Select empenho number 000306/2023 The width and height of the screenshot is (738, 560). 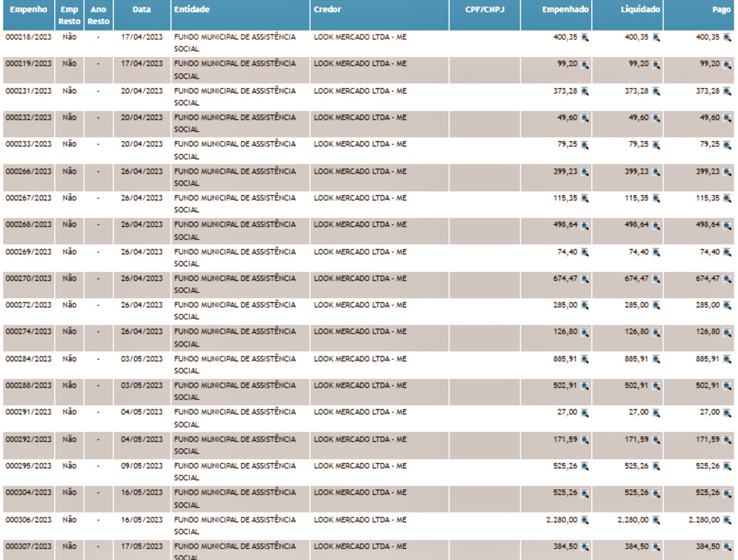pos(28,520)
